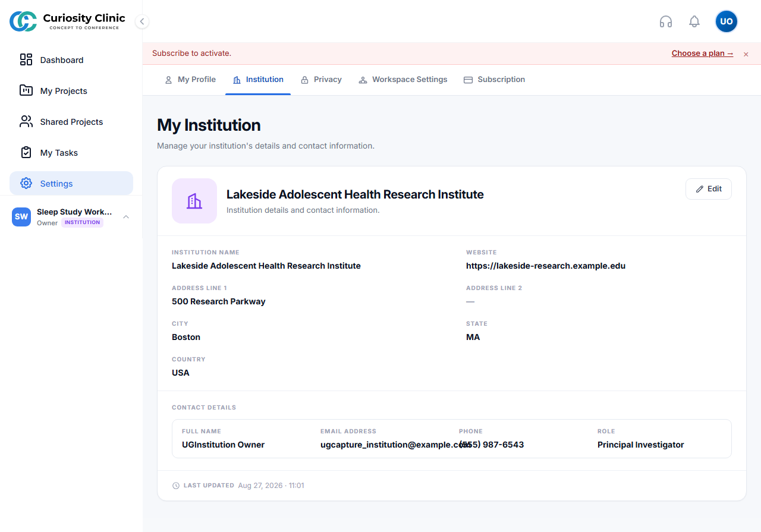Click the role Principal Investigator

[x=641, y=445]
